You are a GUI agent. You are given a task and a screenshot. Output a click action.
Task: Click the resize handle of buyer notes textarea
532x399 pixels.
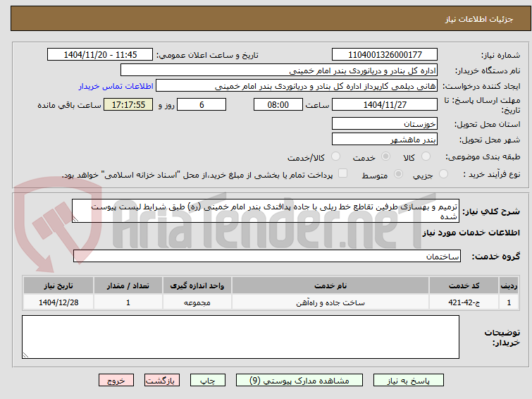pos(26,355)
